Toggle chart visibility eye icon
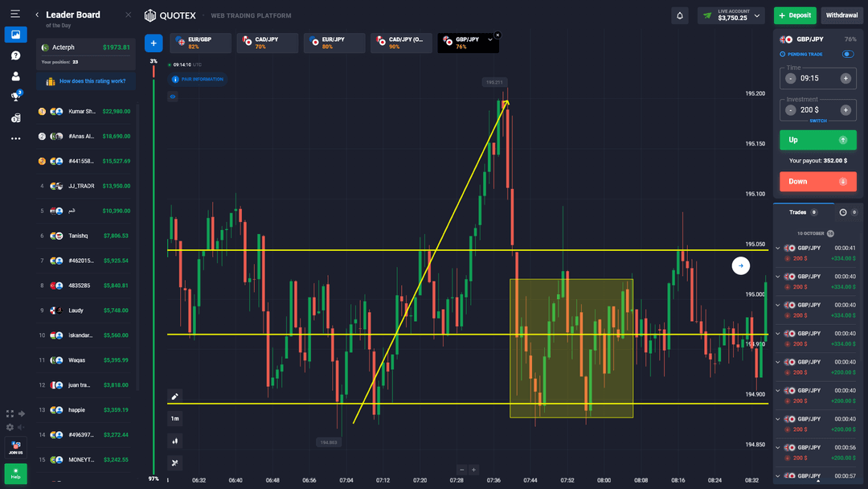 (x=173, y=97)
